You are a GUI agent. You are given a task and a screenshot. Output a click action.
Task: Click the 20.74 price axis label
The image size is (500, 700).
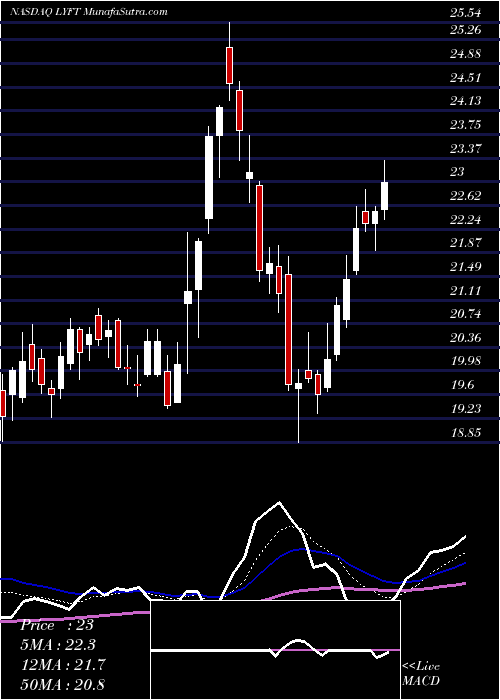[x=466, y=314]
